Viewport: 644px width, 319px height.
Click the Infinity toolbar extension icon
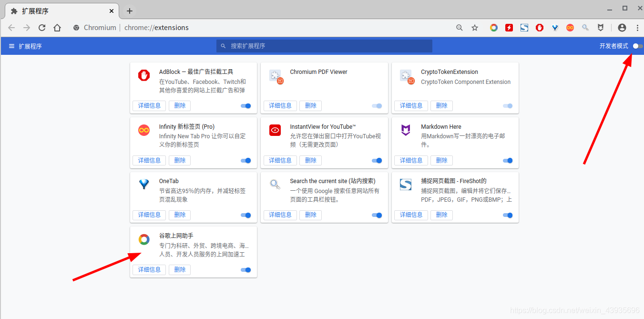570,28
